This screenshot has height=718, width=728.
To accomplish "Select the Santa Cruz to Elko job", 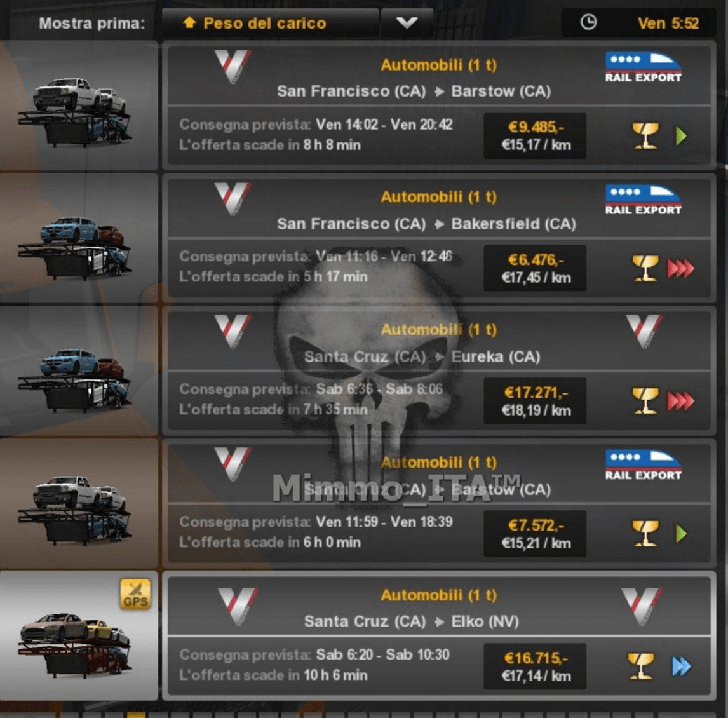I will tap(439, 636).
